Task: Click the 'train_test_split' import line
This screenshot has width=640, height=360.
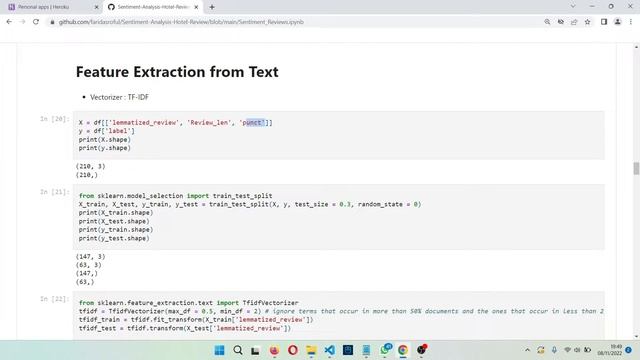Action: [176, 196]
